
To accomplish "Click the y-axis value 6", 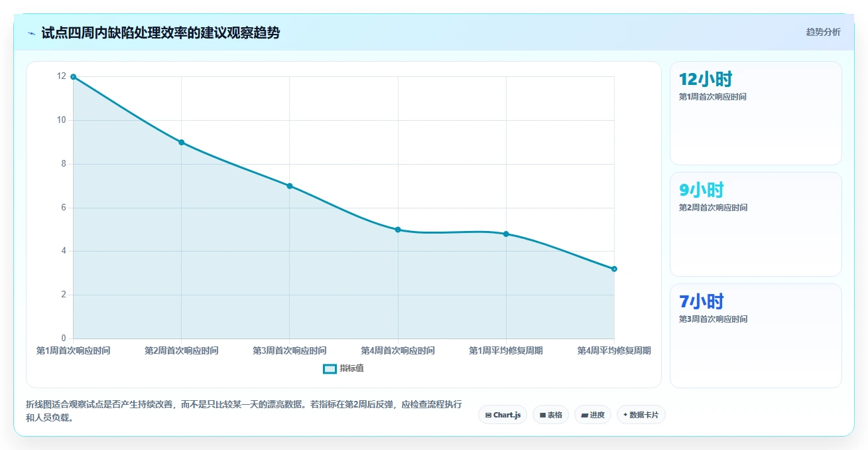I will pyautogui.click(x=64, y=208).
